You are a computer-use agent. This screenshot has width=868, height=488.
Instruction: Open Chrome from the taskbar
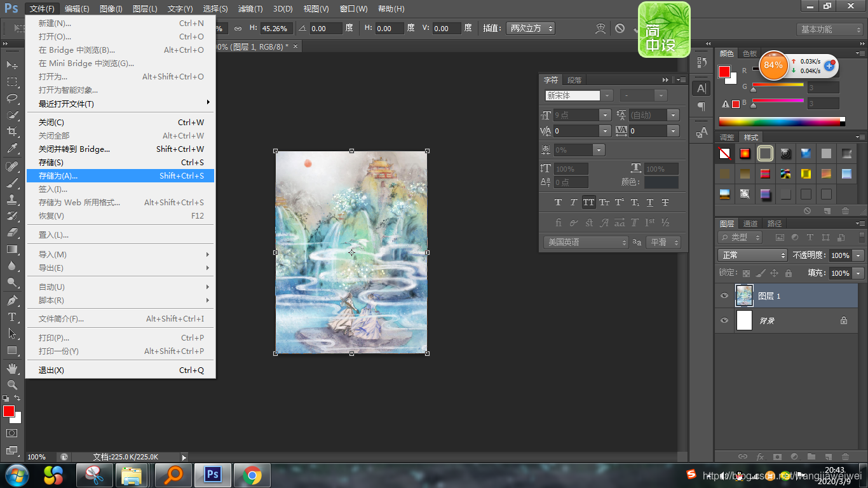coord(252,475)
